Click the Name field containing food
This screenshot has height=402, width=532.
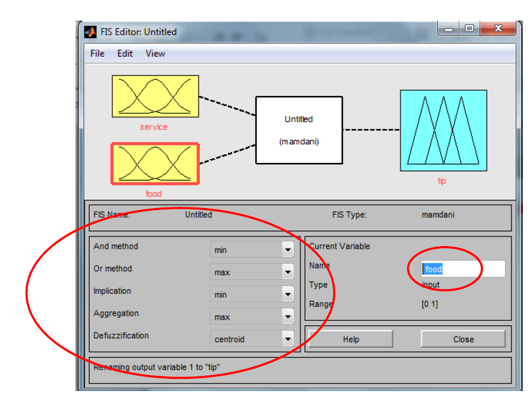(x=463, y=269)
